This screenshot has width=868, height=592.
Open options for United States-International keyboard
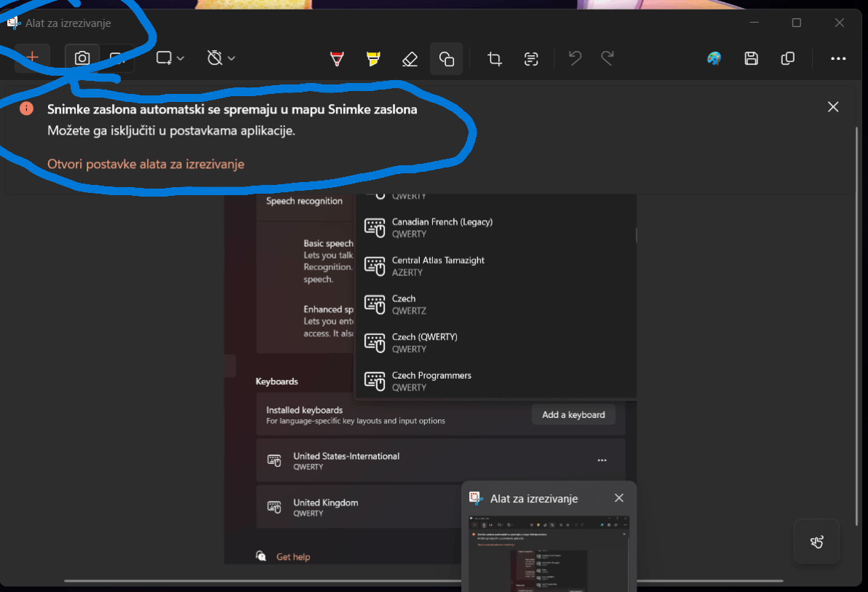[602, 460]
